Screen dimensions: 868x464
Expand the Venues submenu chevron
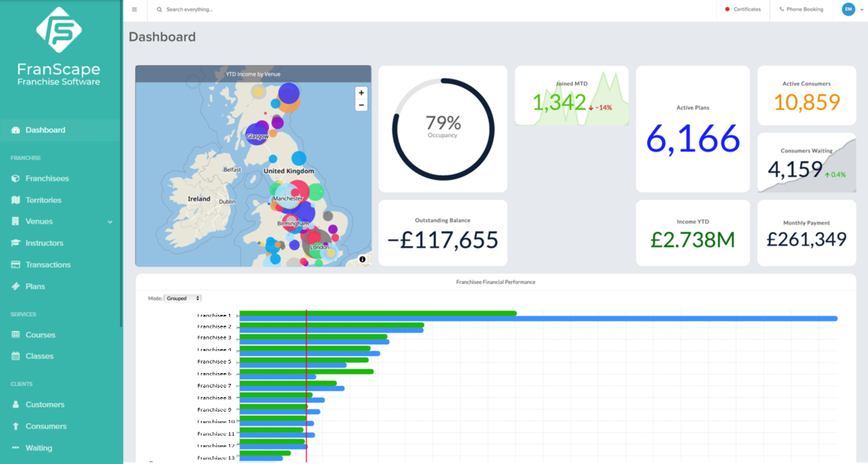[111, 221]
